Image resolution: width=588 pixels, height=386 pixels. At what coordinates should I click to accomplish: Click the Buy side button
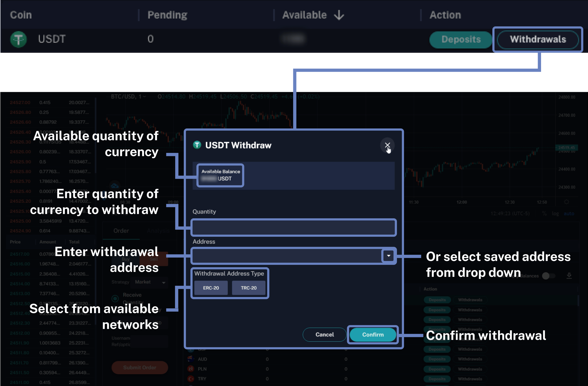[x=126, y=259]
